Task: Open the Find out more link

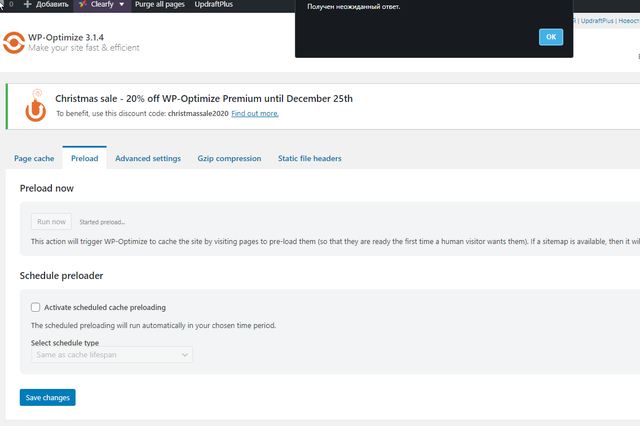Action: 255,113
